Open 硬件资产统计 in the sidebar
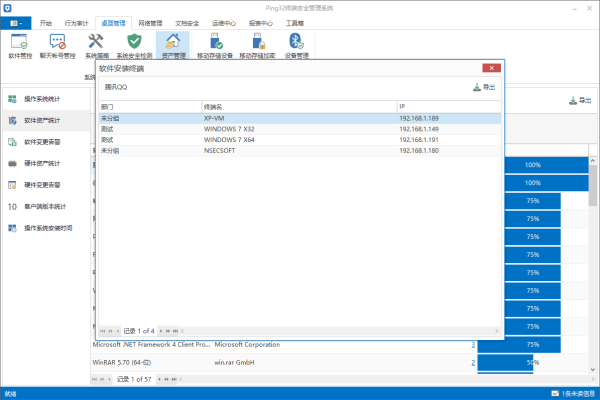 [46, 163]
